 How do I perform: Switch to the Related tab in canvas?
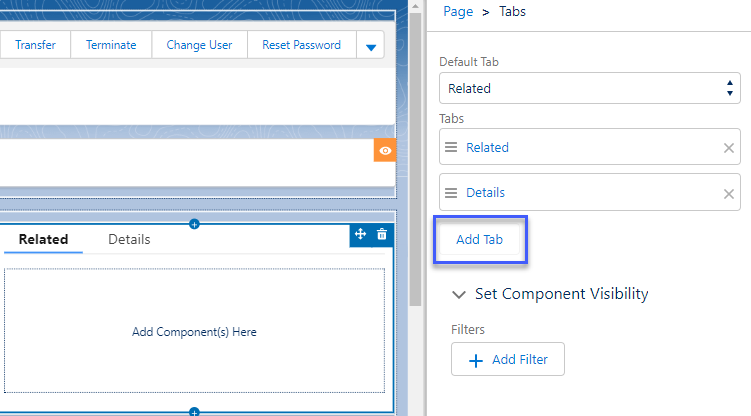(x=43, y=240)
